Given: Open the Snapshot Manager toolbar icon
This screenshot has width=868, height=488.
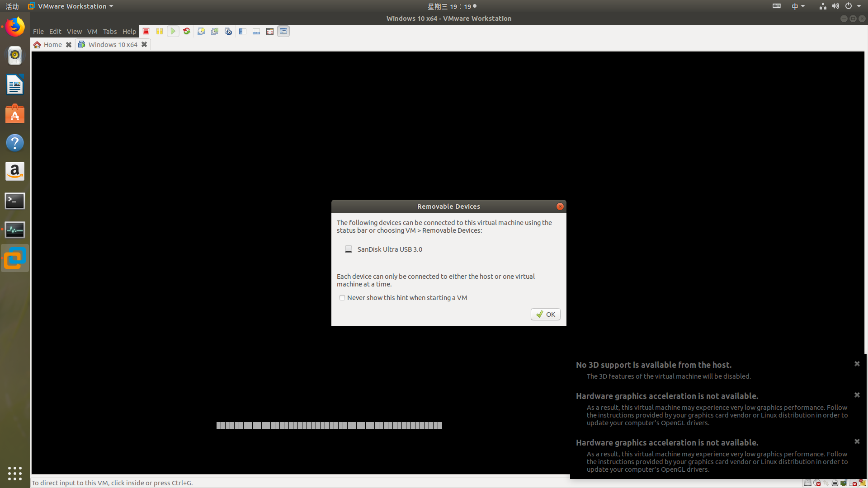Looking at the screenshot, I should pyautogui.click(x=228, y=31).
